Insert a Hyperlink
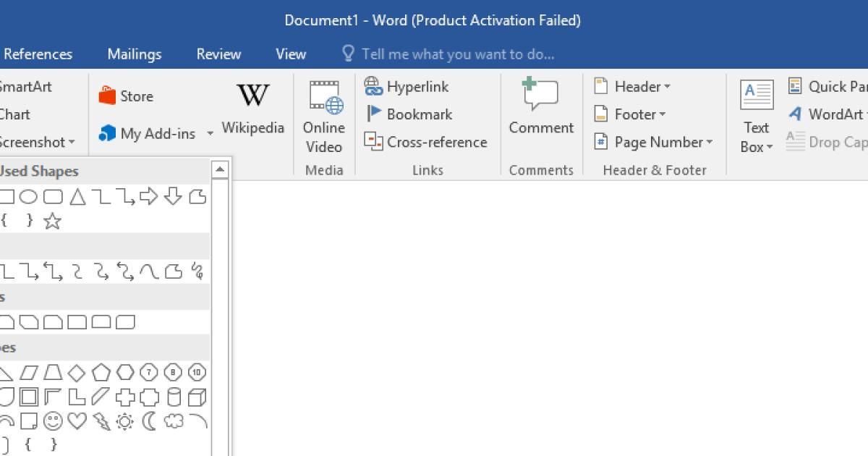Viewport: 868px width, 456px height. pos(407,87)
